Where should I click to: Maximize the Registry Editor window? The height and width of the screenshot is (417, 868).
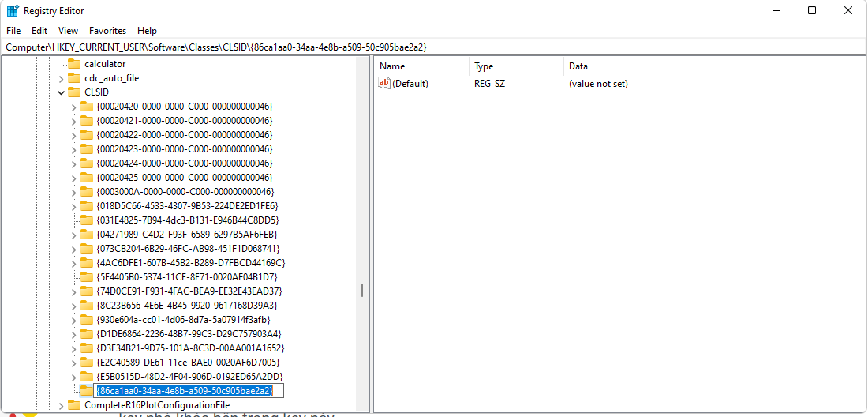pyautogui.click(x=812, y=10)
